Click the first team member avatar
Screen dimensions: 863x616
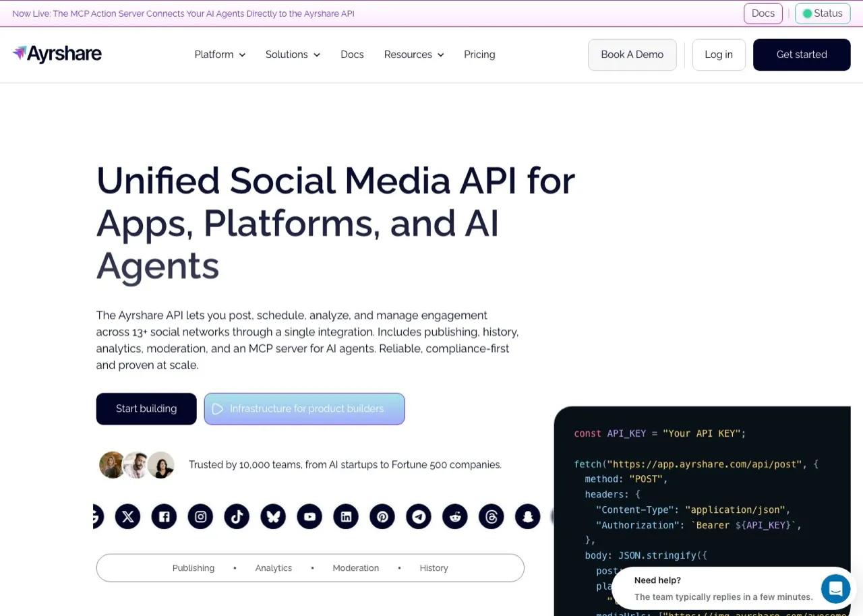[x=112, y=465]
